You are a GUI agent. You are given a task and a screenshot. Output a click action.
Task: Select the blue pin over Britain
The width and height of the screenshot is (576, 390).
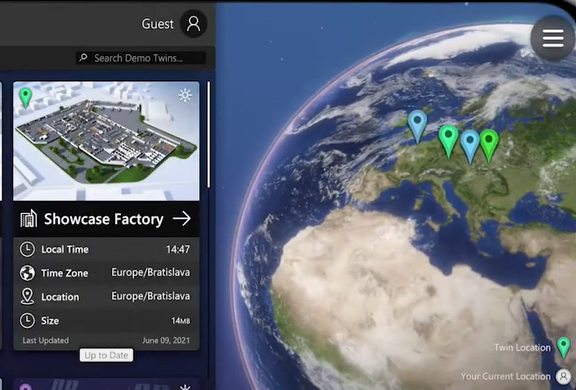[417, 127]
